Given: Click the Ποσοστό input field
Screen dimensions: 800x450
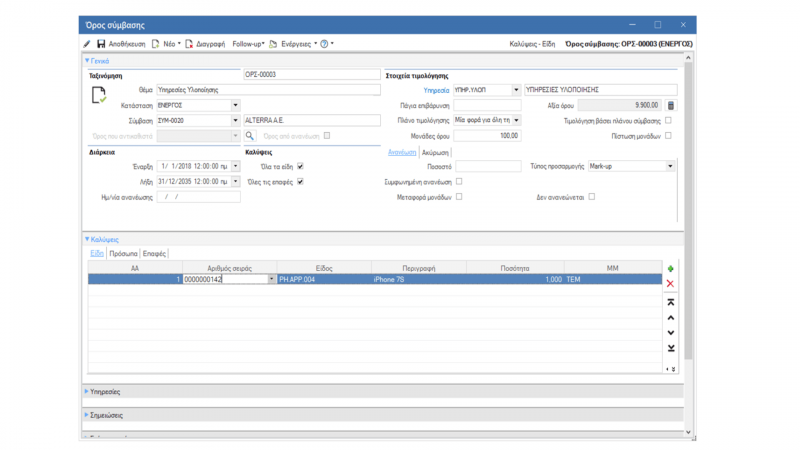Looking at the screenshot, I should [x=488, y=166].
